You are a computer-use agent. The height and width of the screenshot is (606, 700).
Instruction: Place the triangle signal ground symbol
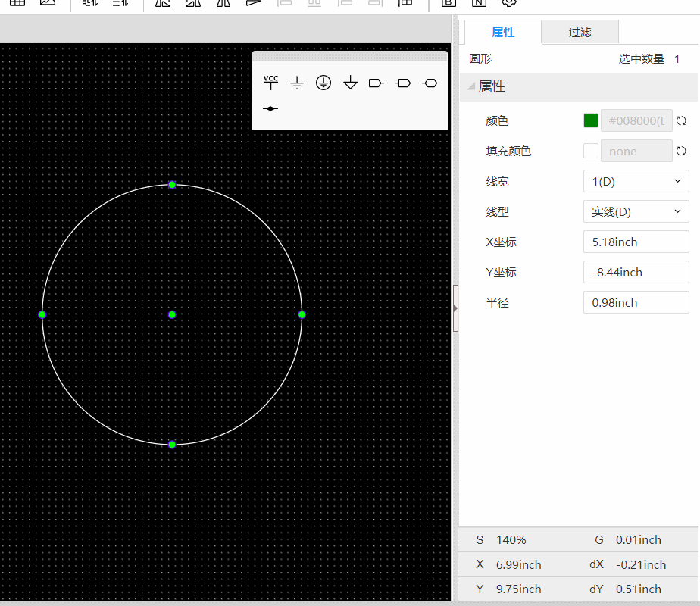tap(350, 83)
